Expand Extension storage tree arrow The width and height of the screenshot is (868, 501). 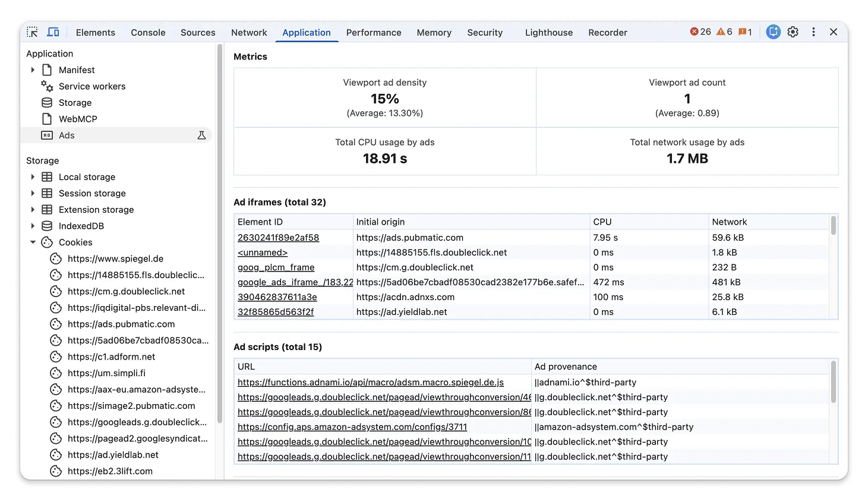tap(33, 210)
